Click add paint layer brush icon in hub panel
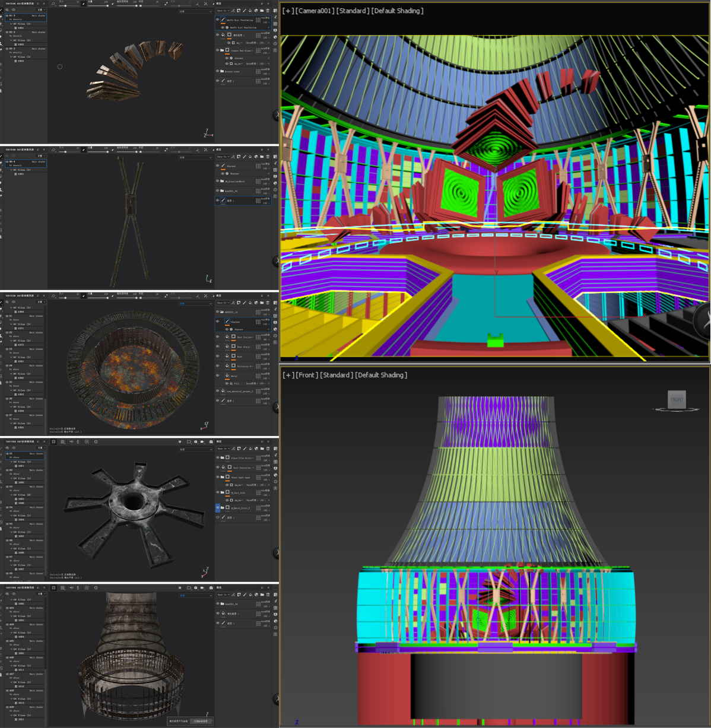The image size is (711, 728). [245, 449]
